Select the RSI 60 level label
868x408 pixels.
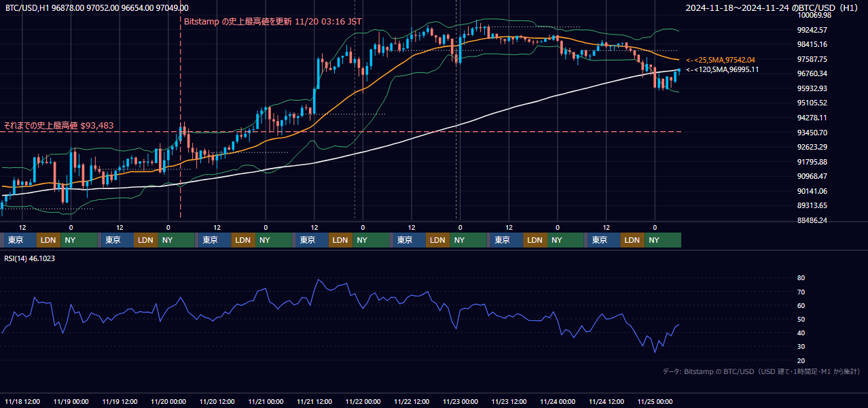tap(801, 305)
